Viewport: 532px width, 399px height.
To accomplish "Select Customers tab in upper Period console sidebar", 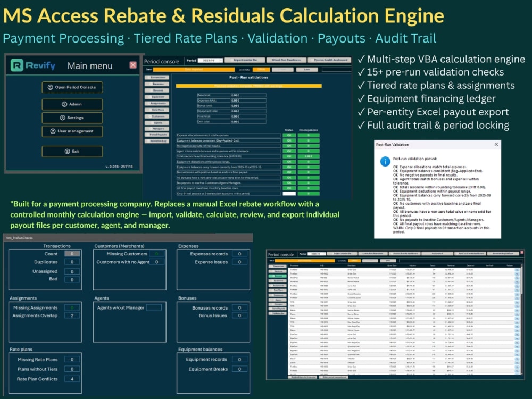I will click(x=157, y=116).
